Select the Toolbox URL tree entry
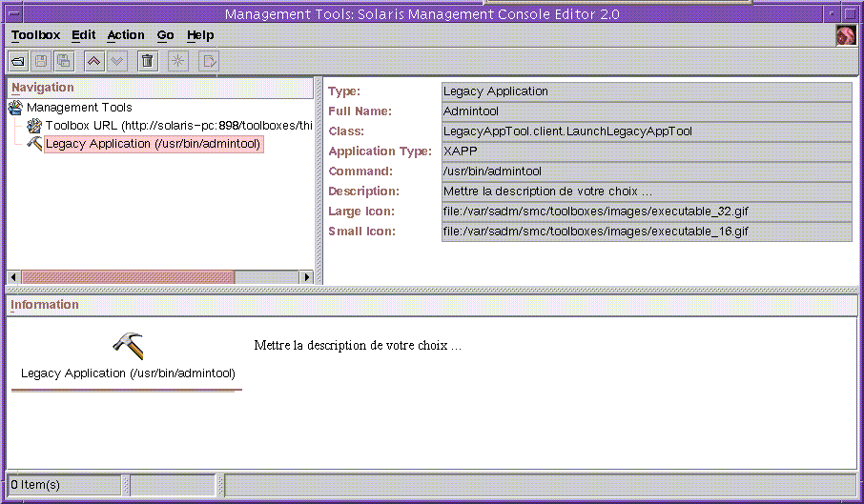The width and height of the screenshot is (864, 504). [x=178, y=126]
